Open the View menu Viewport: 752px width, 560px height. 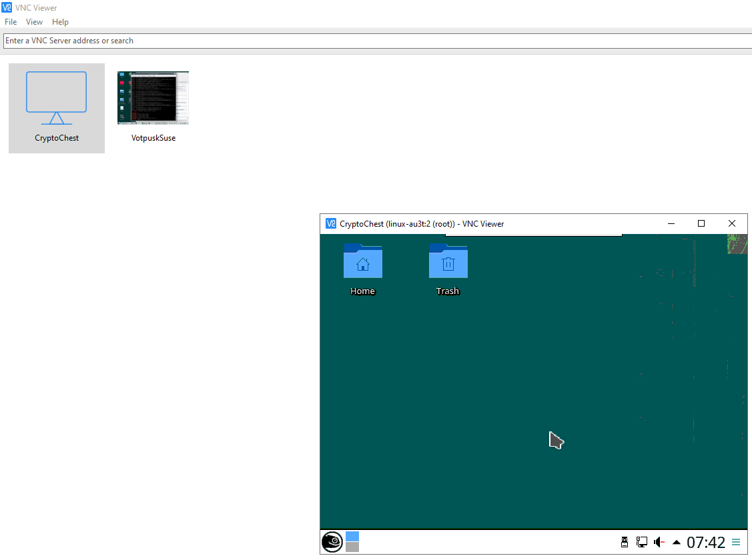coord(34,22)
